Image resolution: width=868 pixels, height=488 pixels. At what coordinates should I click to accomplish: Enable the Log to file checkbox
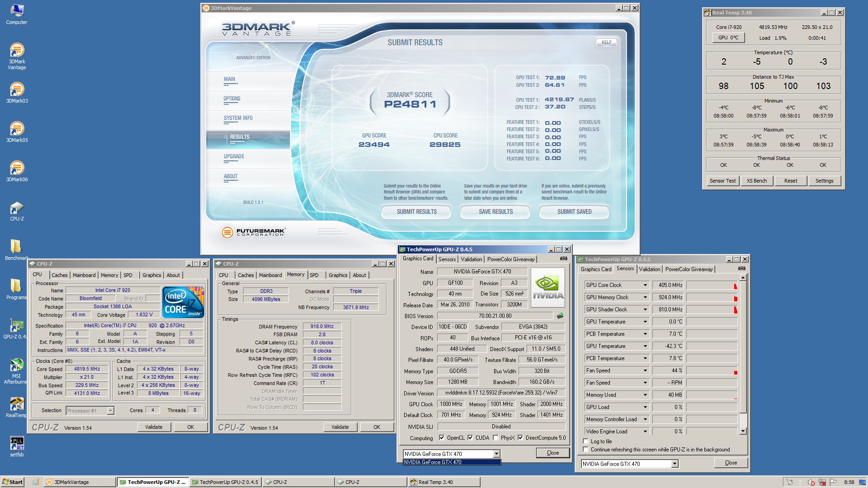click(x=586, y=441)
